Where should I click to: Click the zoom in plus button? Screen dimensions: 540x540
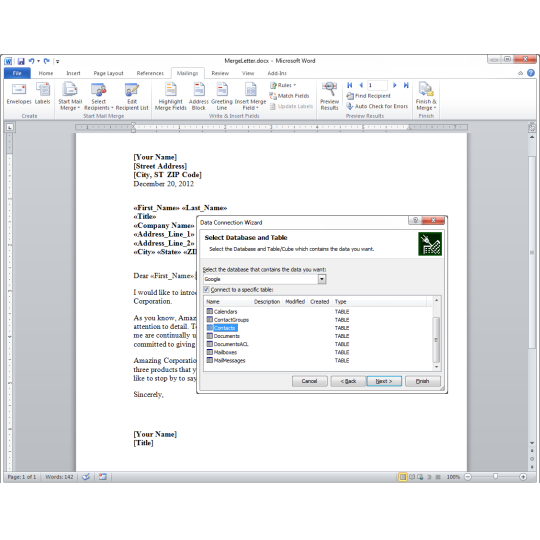[x=523, y=477]
